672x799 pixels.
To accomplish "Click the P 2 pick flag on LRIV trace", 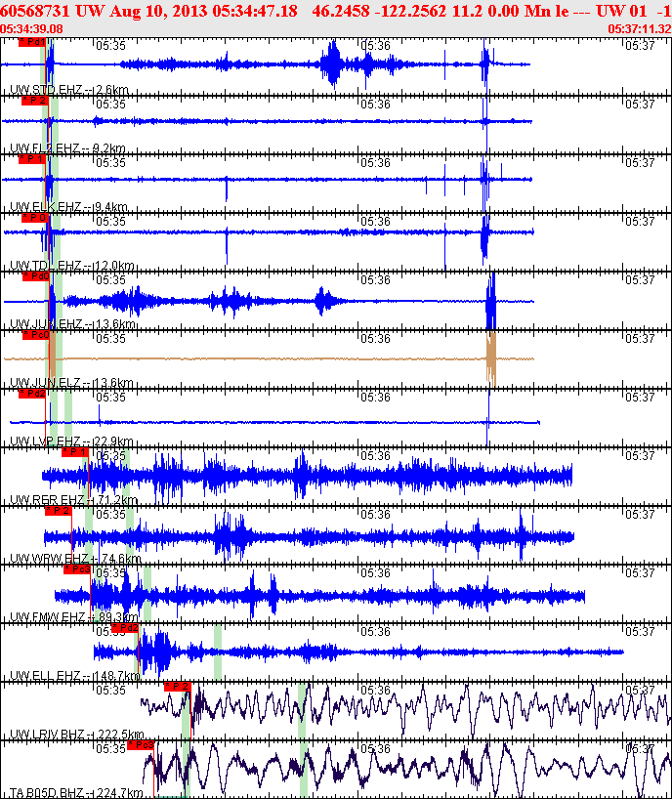I will (x=178, y=687).
